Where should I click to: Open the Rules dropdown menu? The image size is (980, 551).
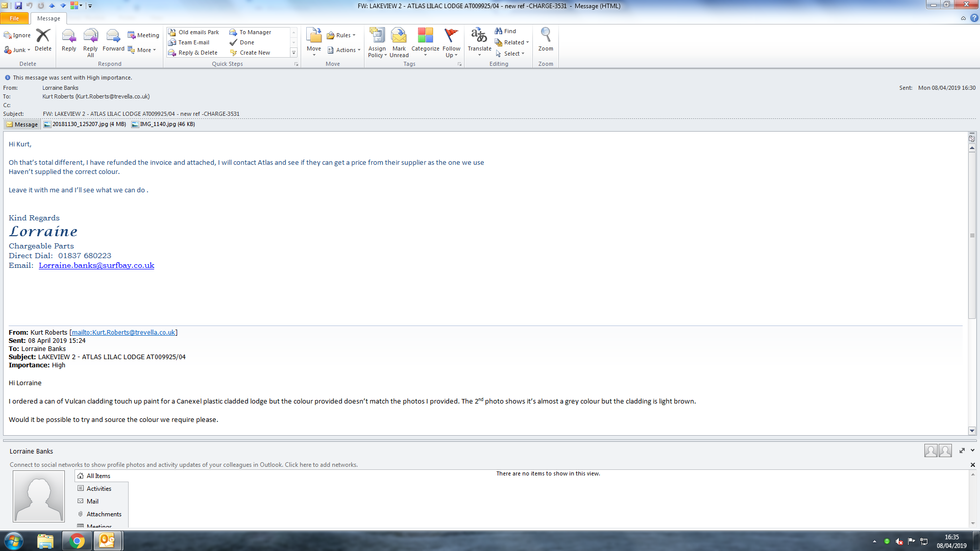click(341, 35)
